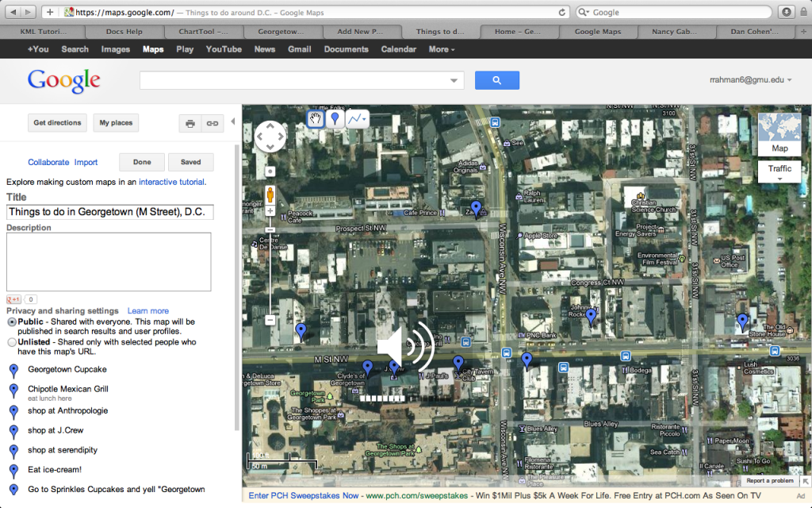Select shop at Anthropologie list item
The width and height of the screenshot is (812, 508).
[x=68, y=410]
